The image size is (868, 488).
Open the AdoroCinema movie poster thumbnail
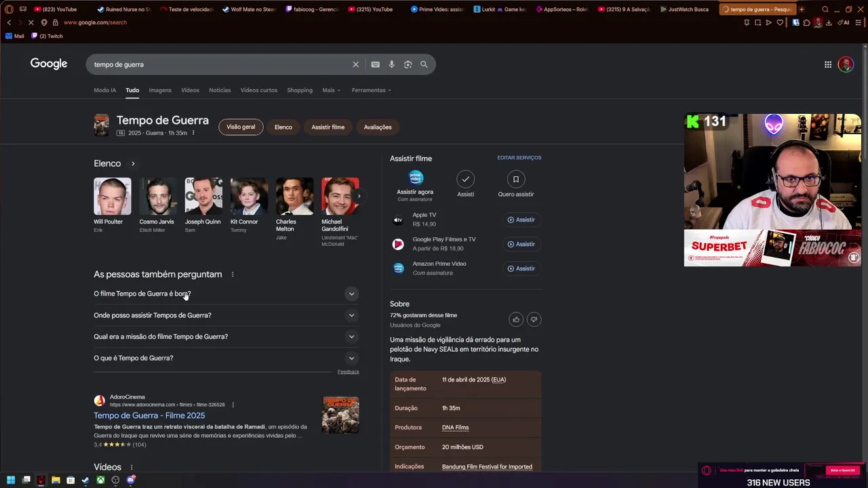(340, 415)
